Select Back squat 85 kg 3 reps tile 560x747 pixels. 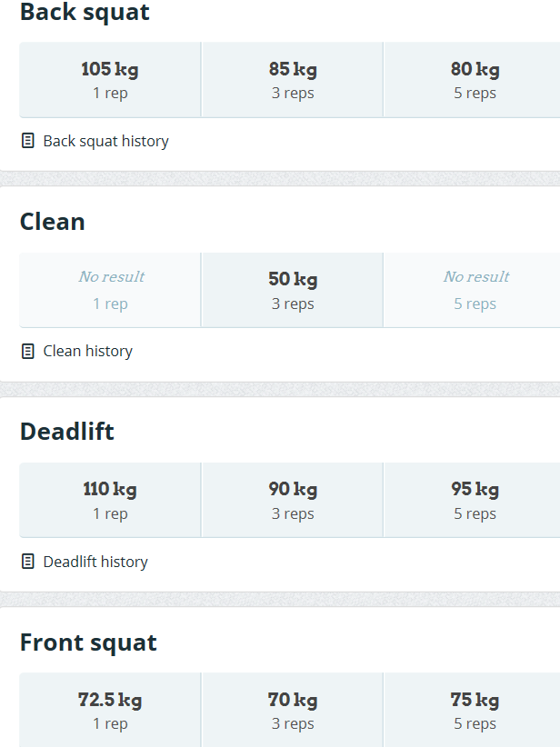coord(292,80)
